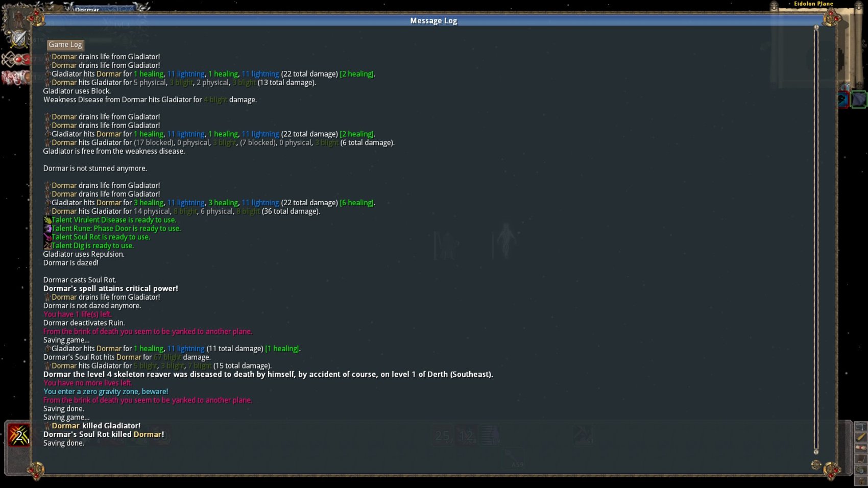Screen dimensions: 868x488
Task: Click "Dormar is dazed!" log entry
Action: pos(71,263)
